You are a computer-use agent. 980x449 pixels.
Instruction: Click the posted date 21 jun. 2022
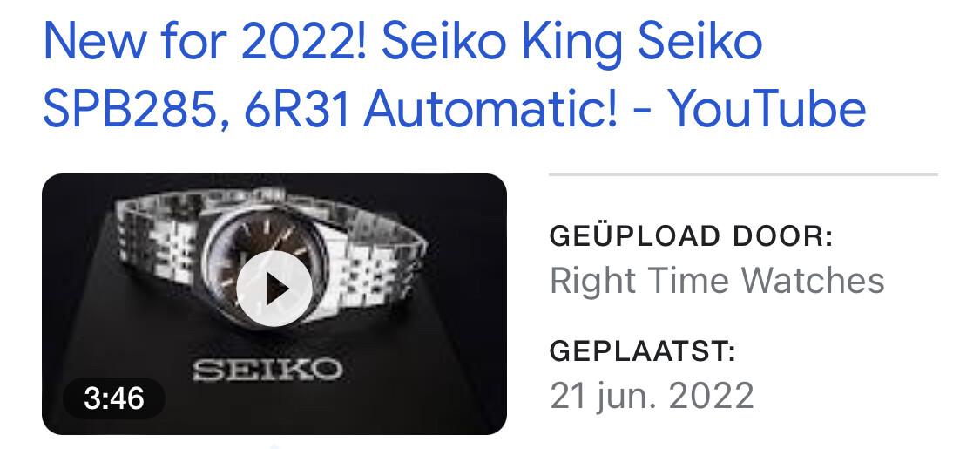coord(652,395)
